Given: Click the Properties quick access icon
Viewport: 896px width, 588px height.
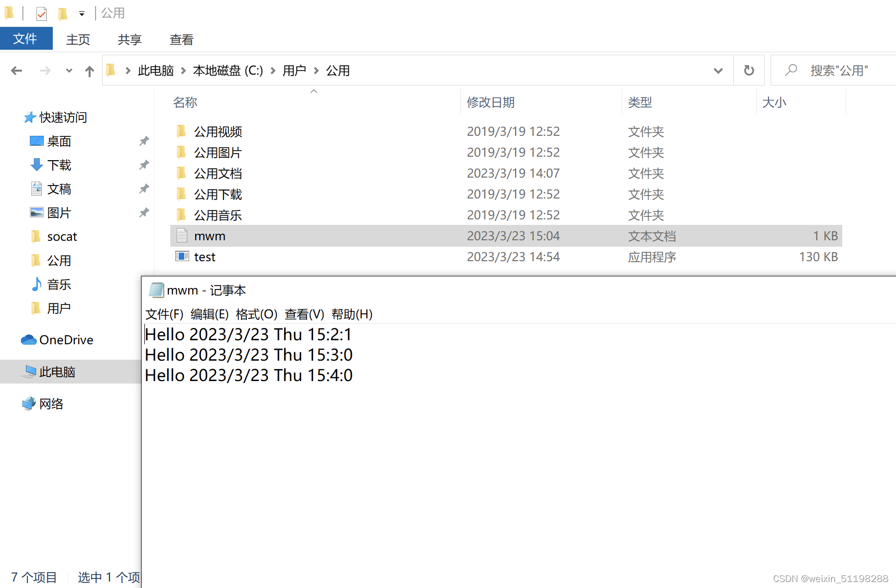Looking at the screenshot, I should pos(42,13).
